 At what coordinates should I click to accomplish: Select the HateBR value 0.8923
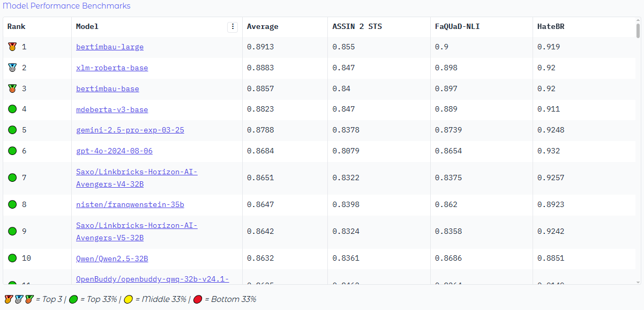click(551, 204)
